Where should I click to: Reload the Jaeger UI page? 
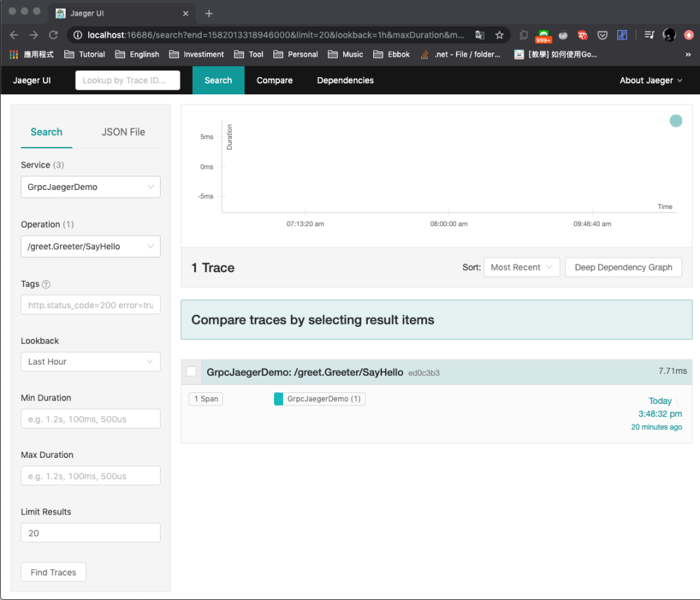[x=53, y=35]
